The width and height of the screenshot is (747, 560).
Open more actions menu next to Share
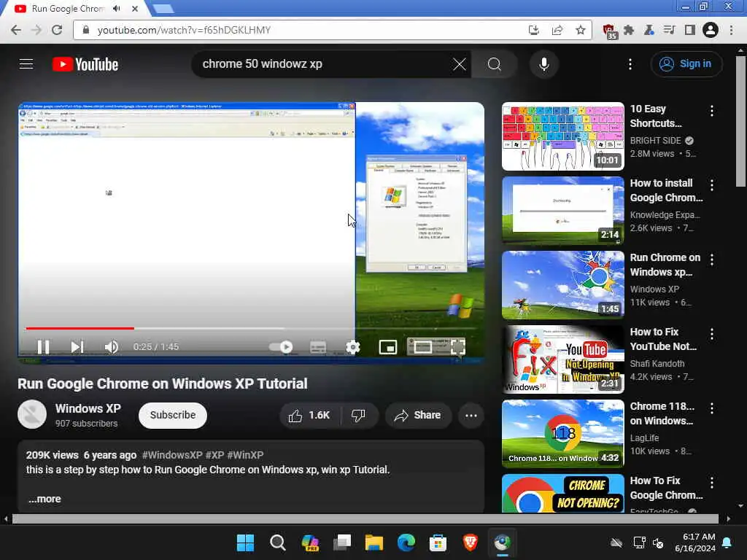pos(471,415)
